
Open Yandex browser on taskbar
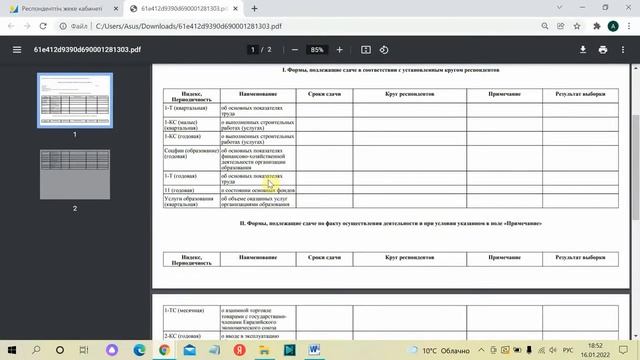point(240,350)
